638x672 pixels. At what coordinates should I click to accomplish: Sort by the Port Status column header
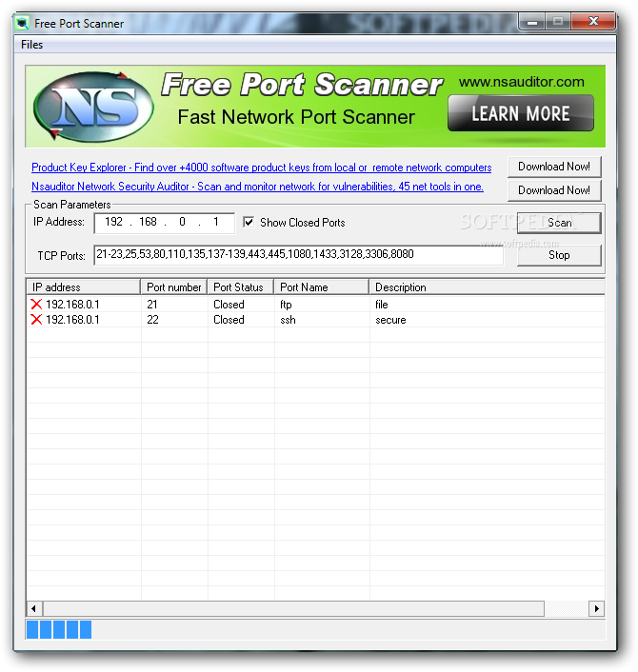click(x=241, y=287)
